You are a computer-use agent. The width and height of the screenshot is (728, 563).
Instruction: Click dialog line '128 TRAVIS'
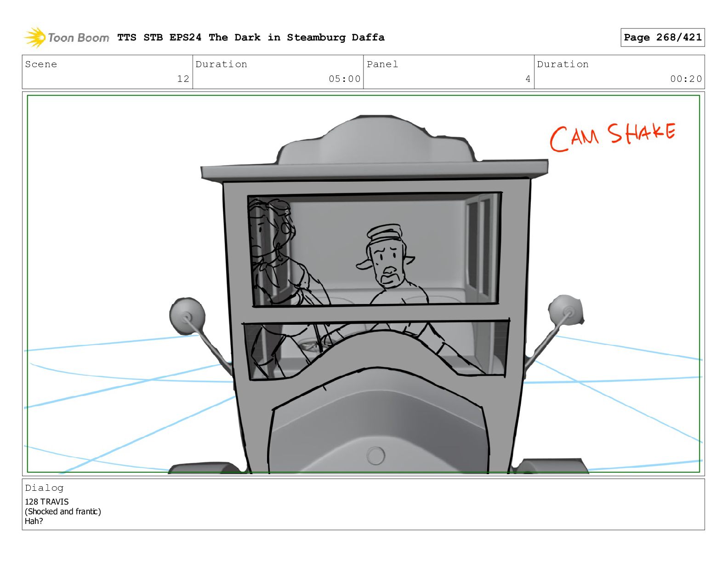point(47,502)
